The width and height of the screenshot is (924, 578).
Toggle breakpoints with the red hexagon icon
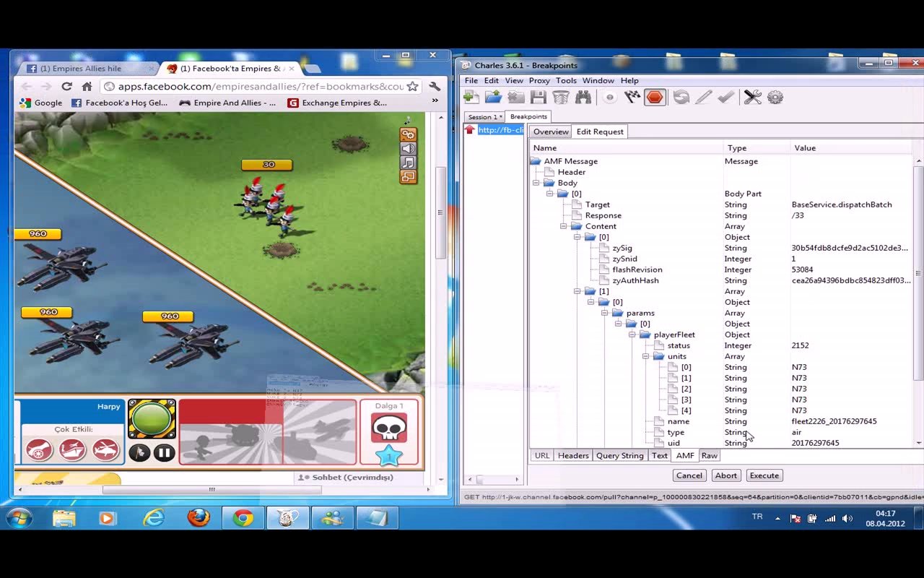pos(655,98)
